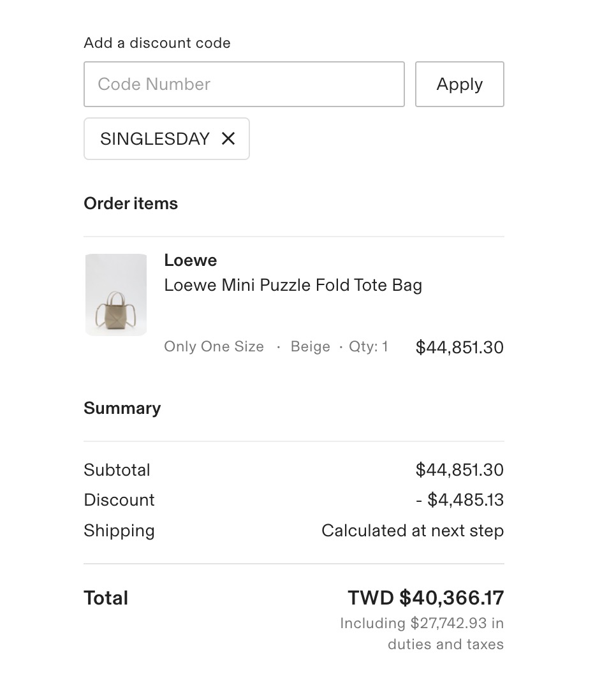Click the SINGLESDAY code label text
The width and height of the screenshot is (616, 690).
(155, 139)
